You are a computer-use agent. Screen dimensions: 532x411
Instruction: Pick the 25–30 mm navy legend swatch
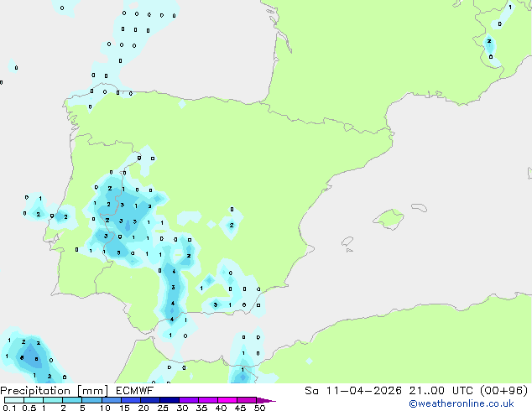(x=170, y=400)
